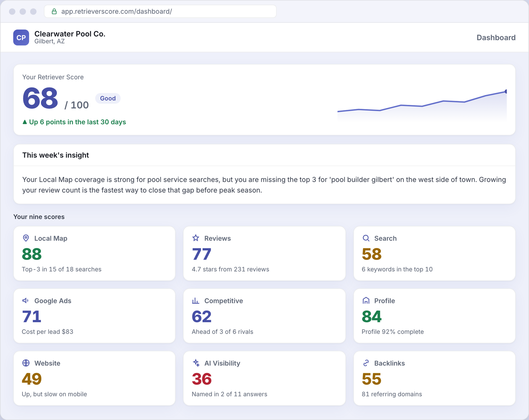
Task: Click 'Named in 2 of 11 answers'
Action: point(229,394)
